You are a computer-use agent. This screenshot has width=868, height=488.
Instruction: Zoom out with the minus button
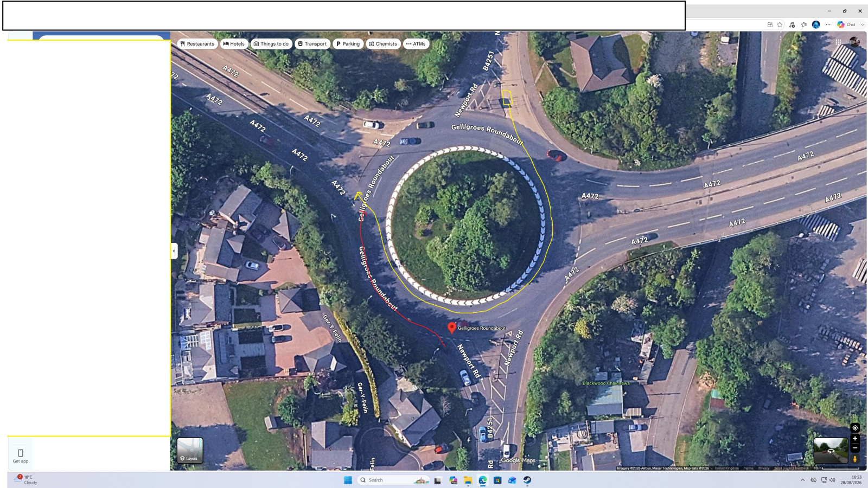tap(855, 448)
